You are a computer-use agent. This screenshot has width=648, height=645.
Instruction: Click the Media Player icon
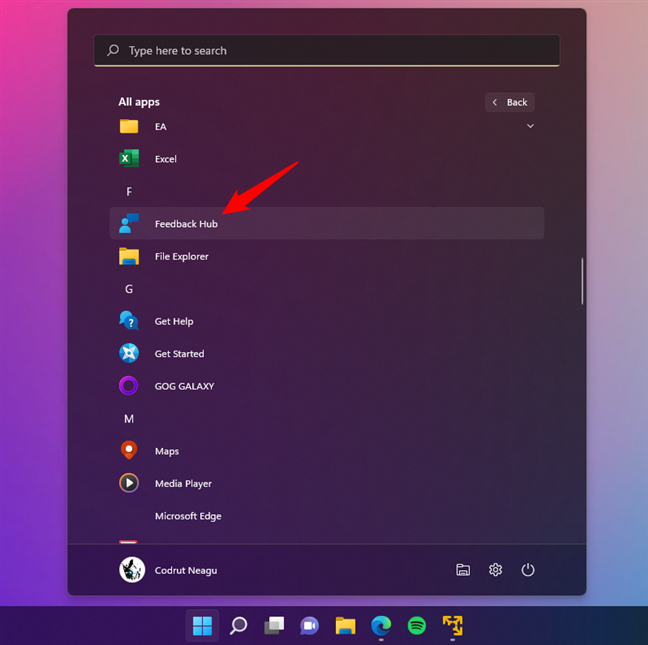(129, 483)
